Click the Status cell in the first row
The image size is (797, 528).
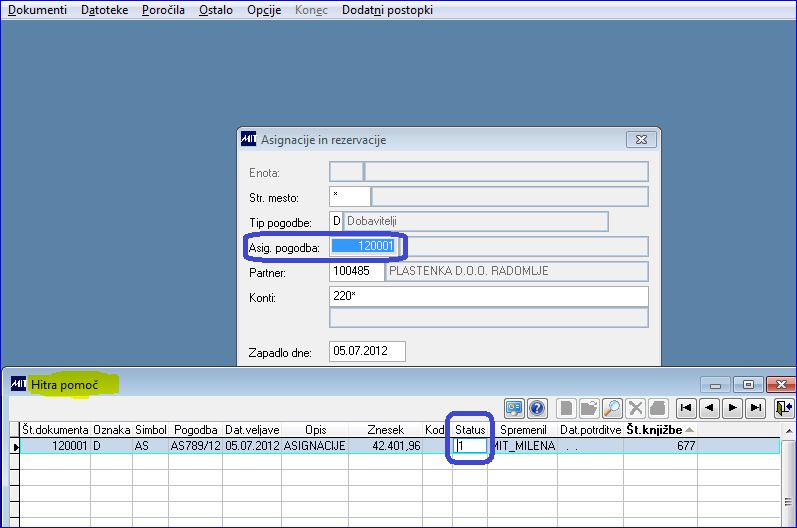(x=470, y=446)
